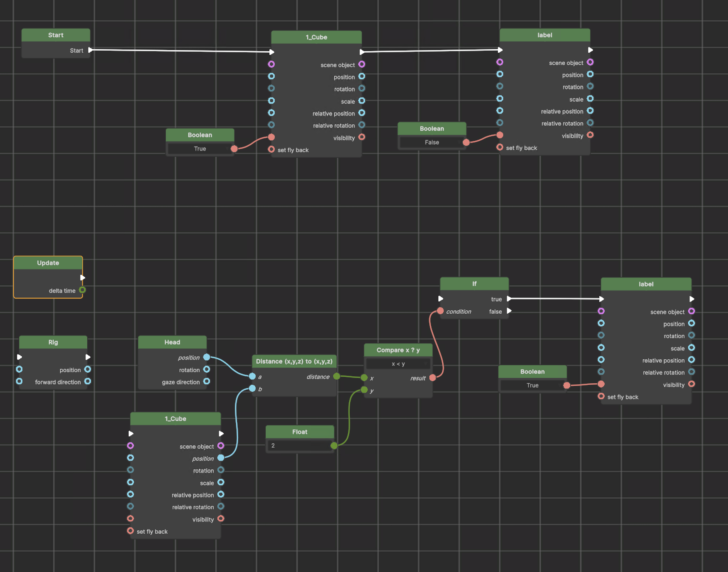728x572 pixels.
Task: Click the Head node's gaze direction port
Action: (206, 381)
